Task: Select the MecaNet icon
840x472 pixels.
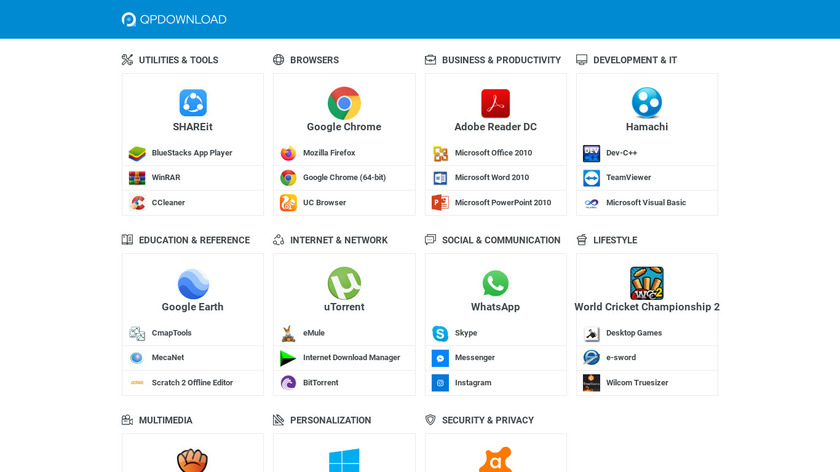Action: coord(137,358)
